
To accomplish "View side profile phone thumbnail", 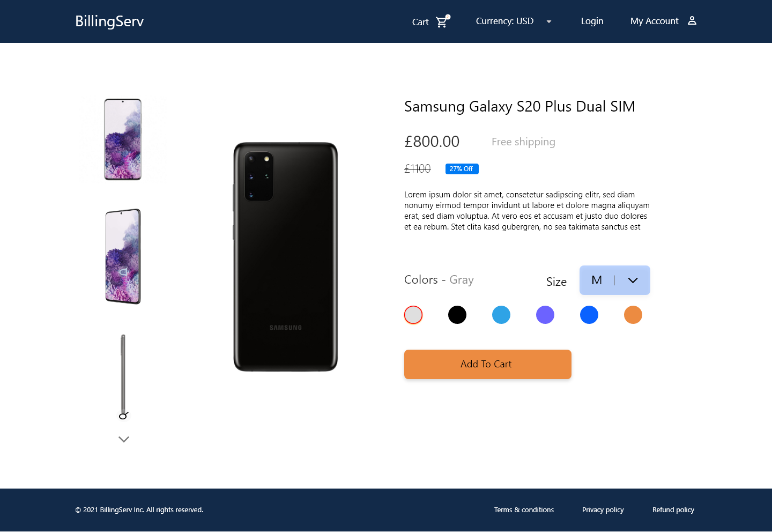I will tap(123, 377).
